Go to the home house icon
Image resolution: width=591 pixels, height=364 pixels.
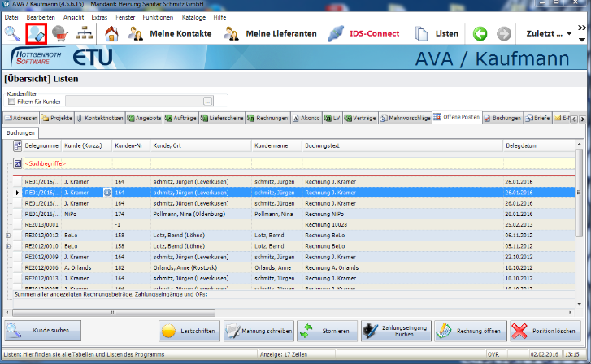point(111,33)
